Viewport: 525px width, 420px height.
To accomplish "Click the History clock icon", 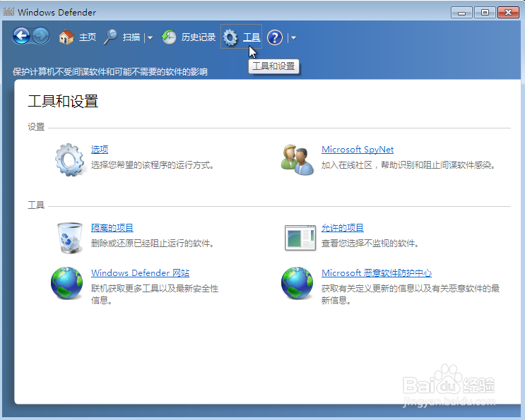I will [168, 37].
